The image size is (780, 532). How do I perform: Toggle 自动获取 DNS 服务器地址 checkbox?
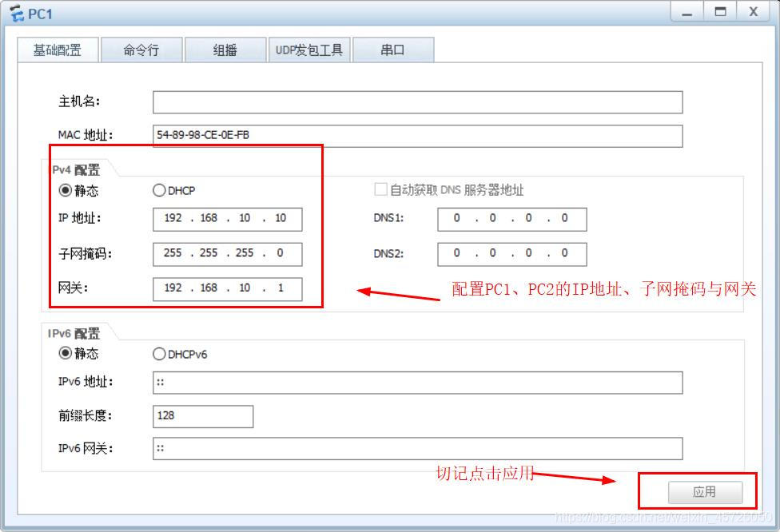pos(380,189)
